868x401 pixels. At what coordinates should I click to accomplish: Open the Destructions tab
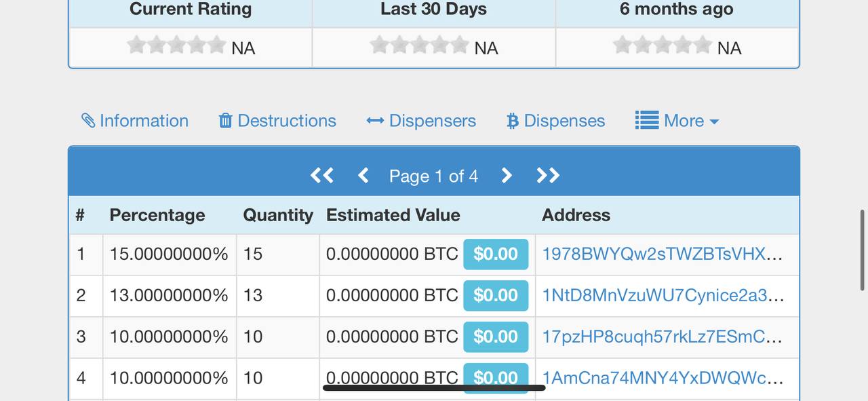coord(286,121)
